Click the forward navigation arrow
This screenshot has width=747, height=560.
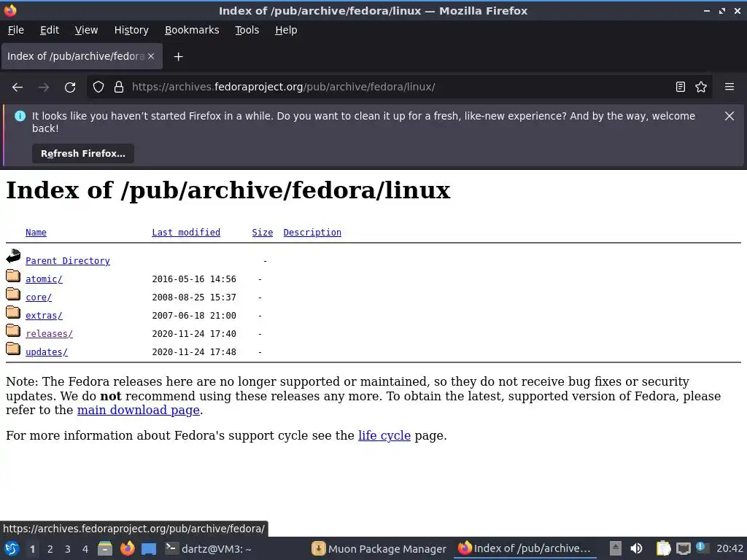tap(44, 87)
